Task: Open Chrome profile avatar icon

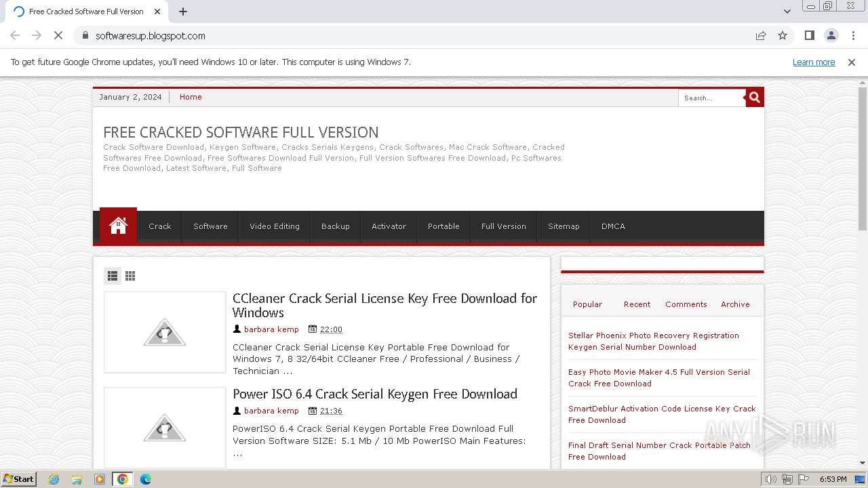Action: coord(831,35)
